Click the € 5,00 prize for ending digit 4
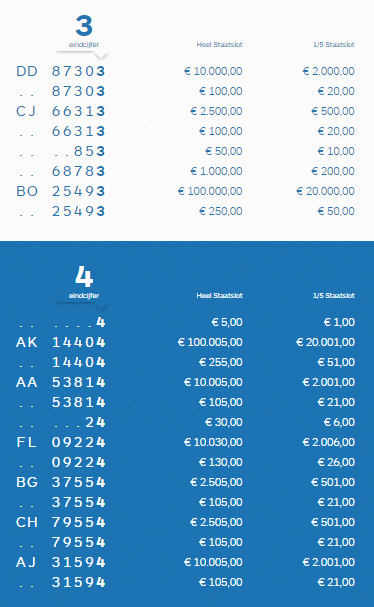Viewport: 374px width, 607px height. (227, 322)
